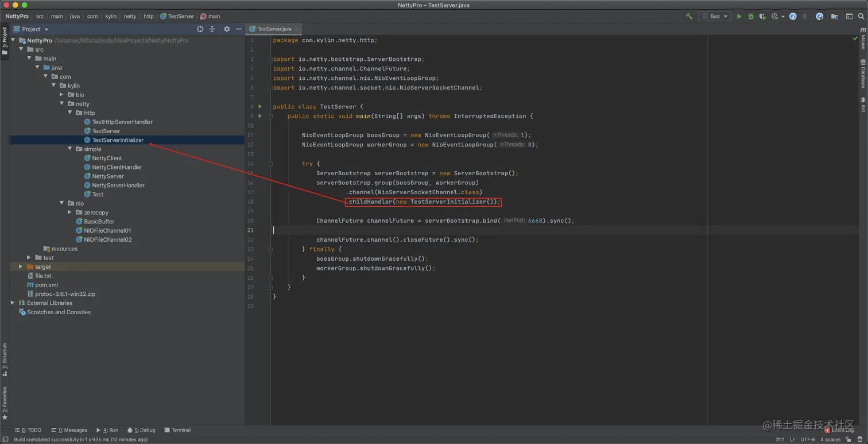Collapse the http package folder
The image size is (868, 444).
pyautogui.click(x=70, y=113)
